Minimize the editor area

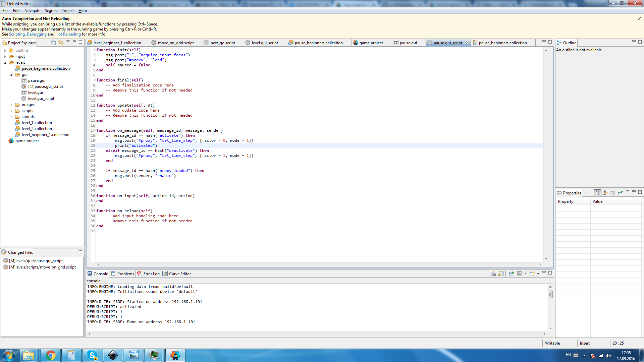point(544,42)
